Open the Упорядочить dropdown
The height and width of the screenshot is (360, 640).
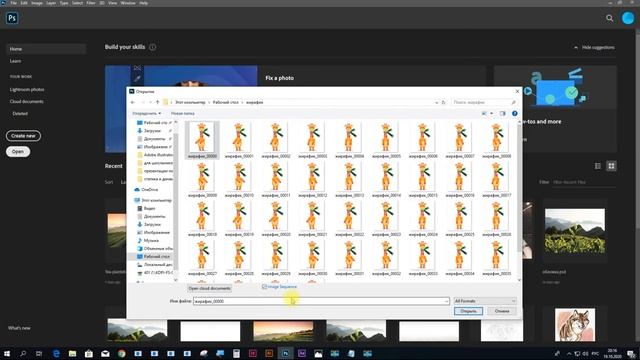click(x=147, y=113)
